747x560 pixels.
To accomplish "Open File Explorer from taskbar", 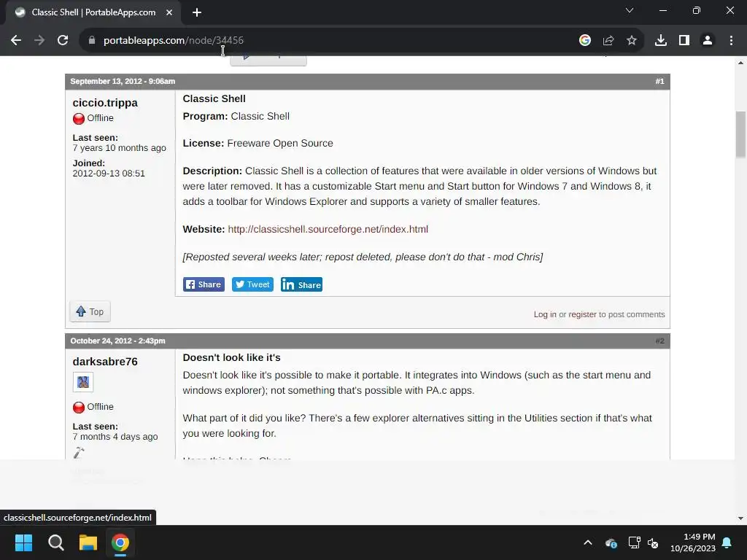I will 88,542.
